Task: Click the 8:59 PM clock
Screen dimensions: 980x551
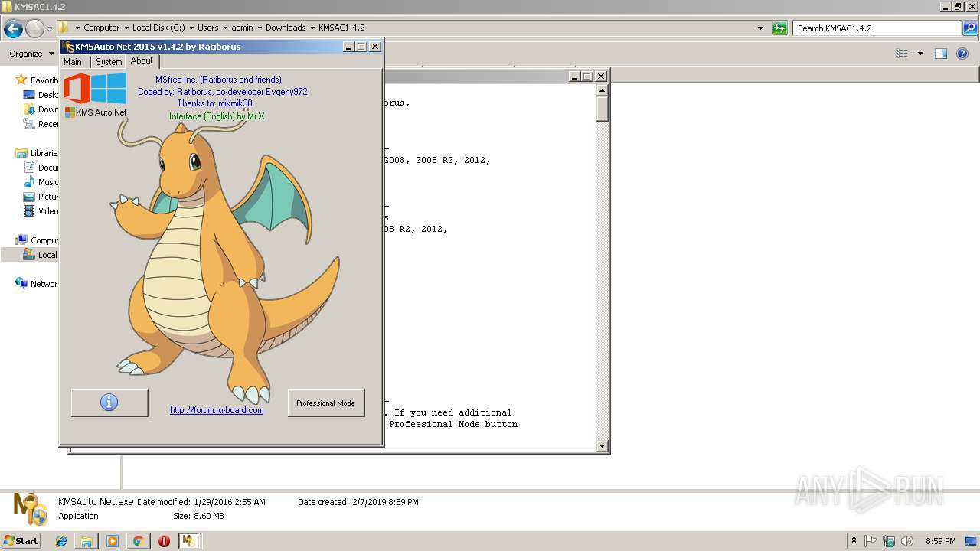Action: pos(941,541)
